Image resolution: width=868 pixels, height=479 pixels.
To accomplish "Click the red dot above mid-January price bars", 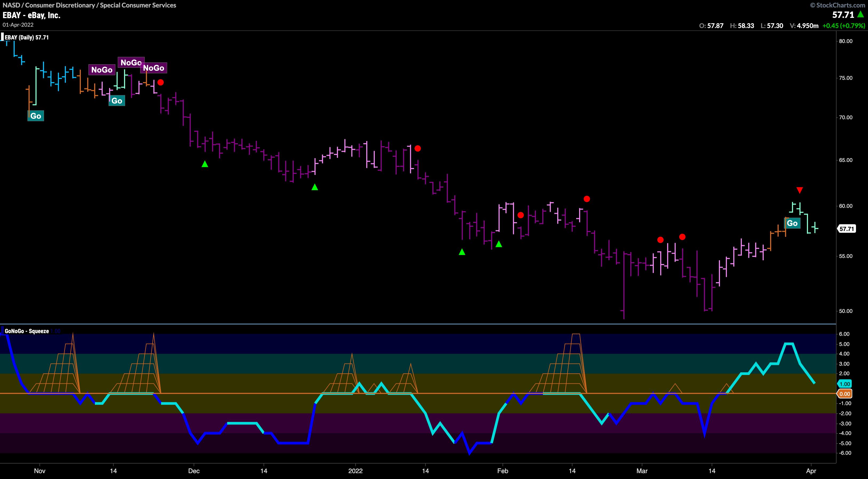I will (417, 148).
